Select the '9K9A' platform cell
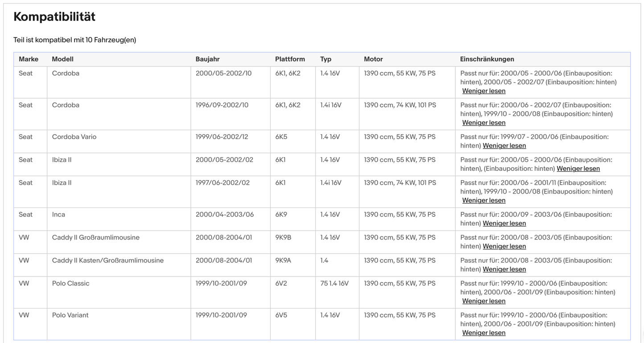Viewport: 644px width, 343px height. (283, 260)
